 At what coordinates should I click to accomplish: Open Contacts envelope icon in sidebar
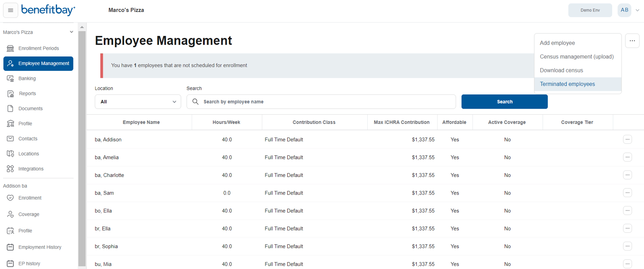coord(10,139)
